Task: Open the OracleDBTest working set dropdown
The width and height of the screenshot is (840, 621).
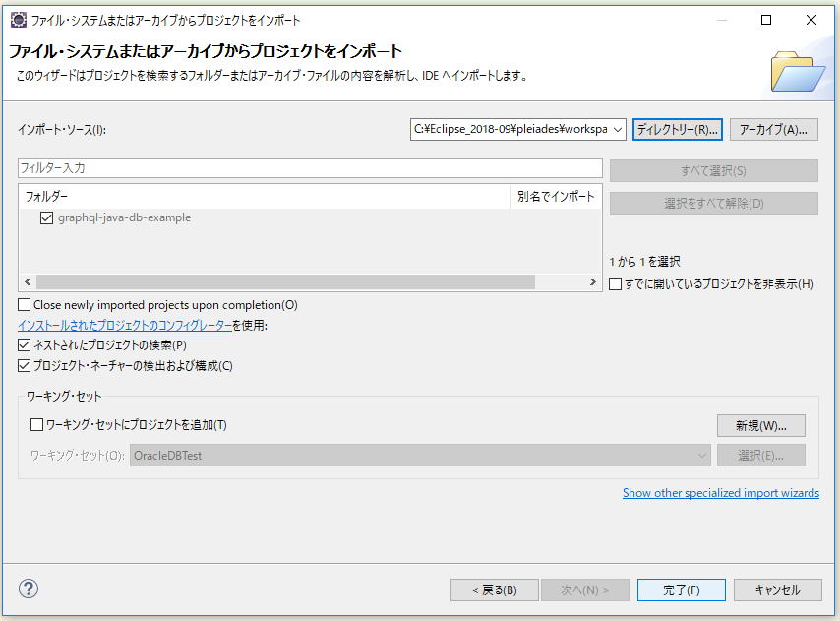Action: tap(701, 456)
